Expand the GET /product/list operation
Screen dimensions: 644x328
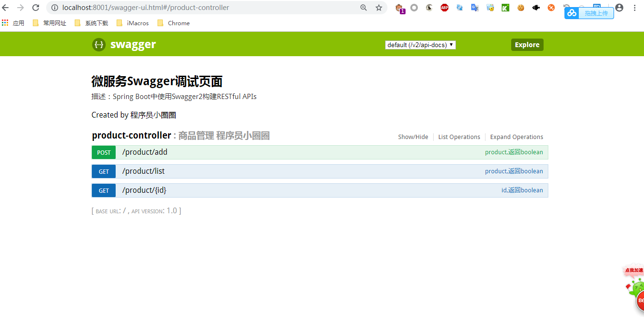320,171
